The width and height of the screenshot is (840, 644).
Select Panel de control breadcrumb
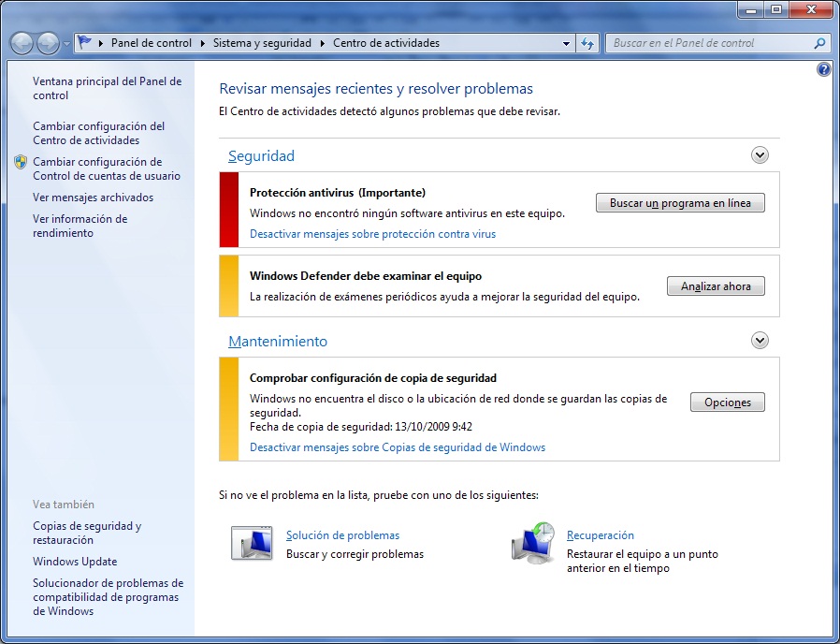pyautogui.click(x=152, y=43)
